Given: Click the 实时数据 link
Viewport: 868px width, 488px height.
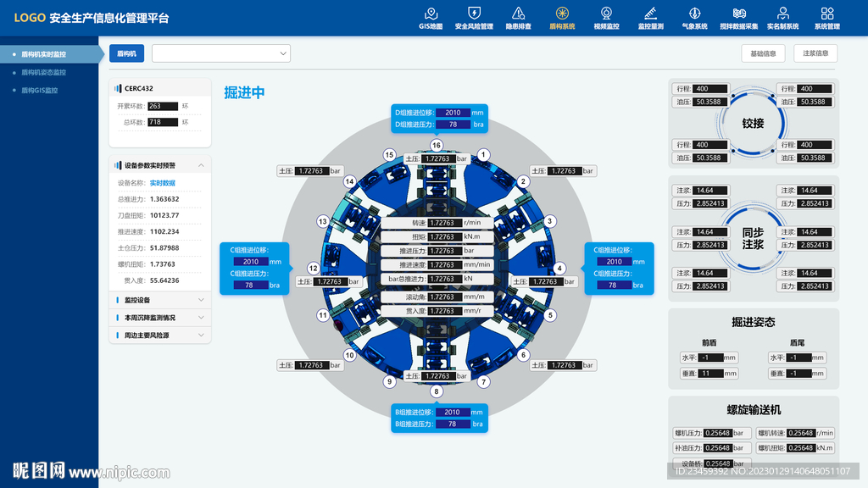Looking at the screenshot, I should tap(162, 183).
